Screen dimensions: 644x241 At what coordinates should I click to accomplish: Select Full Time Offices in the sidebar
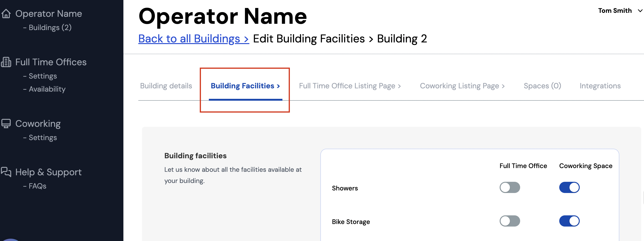point(51,62)
